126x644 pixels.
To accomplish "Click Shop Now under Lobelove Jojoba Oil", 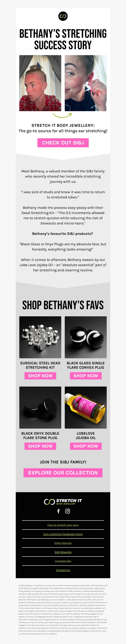I will [86, 446].
